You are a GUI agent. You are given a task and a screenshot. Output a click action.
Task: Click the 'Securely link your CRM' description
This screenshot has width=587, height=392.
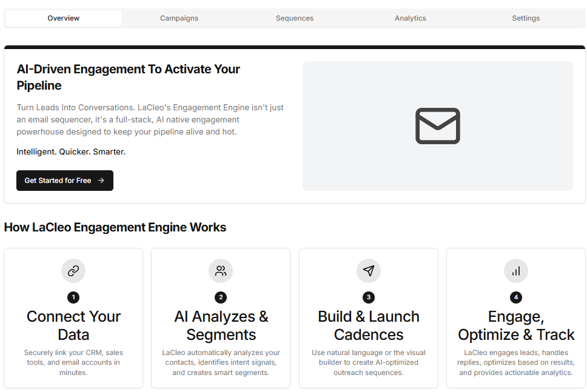73,362
